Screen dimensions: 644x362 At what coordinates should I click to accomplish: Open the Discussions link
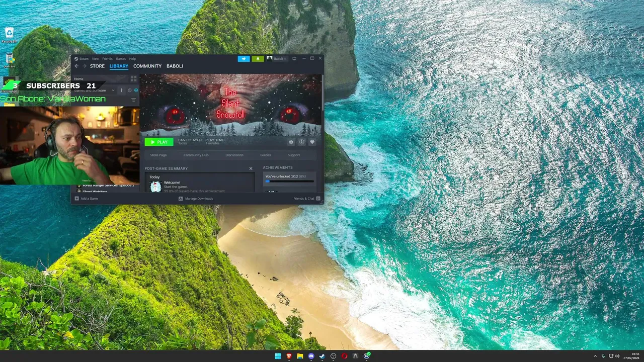coord(234,155)
